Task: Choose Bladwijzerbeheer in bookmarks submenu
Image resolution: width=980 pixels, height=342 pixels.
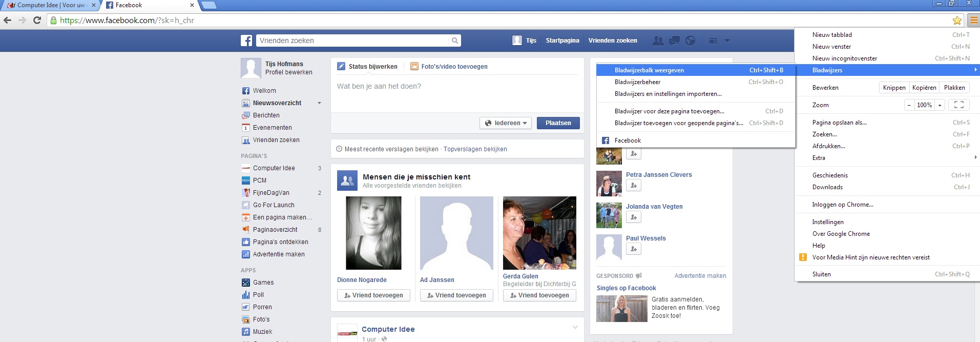Action: [696, 82]
